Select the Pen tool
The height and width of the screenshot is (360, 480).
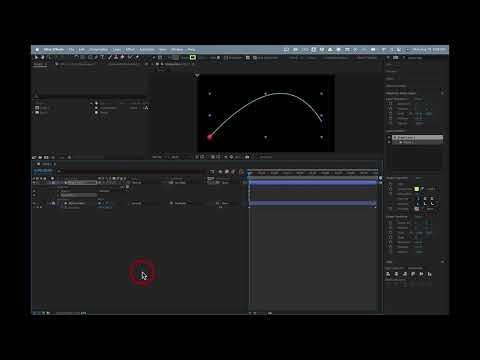96,57
